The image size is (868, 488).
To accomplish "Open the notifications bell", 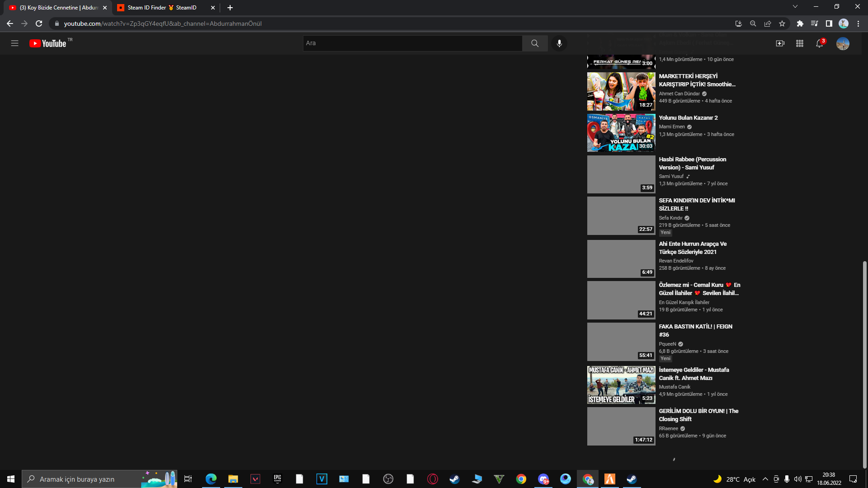I will 819,43.
